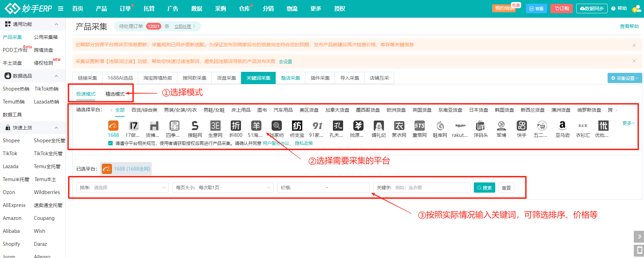
Task: Select the 搜鞋网 platform icon
Action: click(x=195, y=126)
